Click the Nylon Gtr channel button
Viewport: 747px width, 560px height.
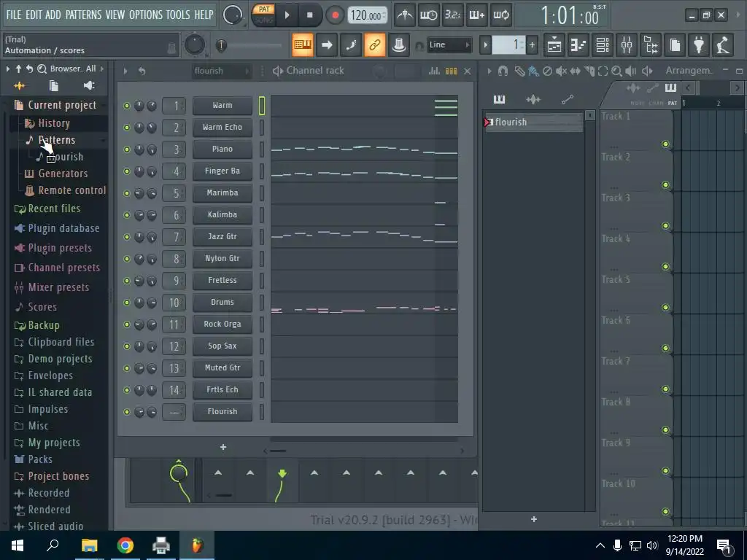click(222, 259)
